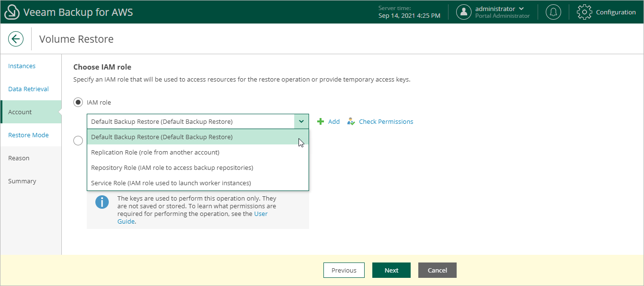Click the Veeam logo icon

12,12
